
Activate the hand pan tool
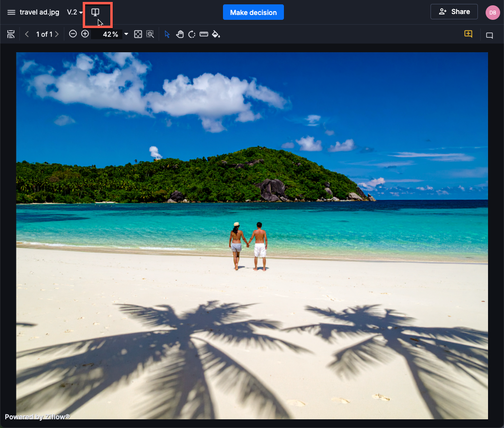coord(179,34)
